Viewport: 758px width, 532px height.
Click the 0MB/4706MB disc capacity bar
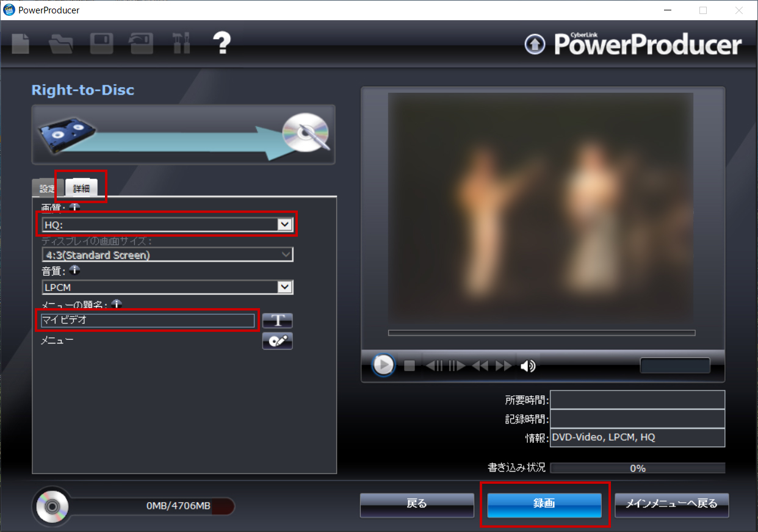[x=151, y=506]
